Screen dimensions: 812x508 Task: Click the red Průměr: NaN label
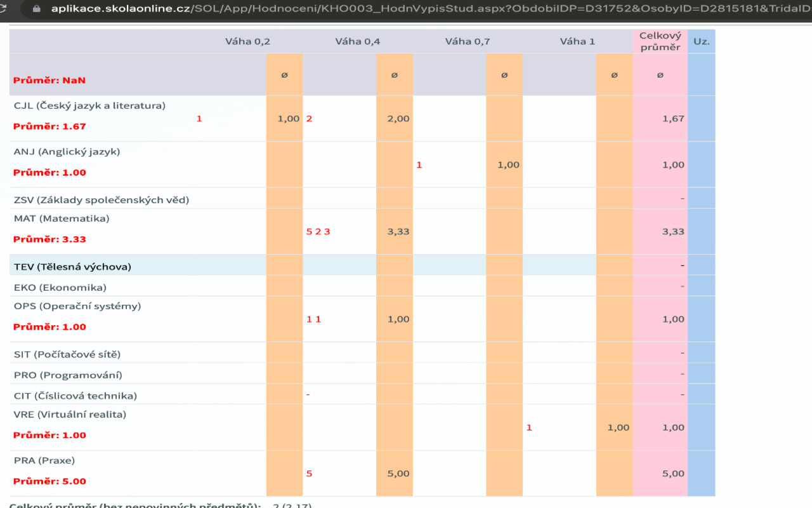tap(49, 81)
